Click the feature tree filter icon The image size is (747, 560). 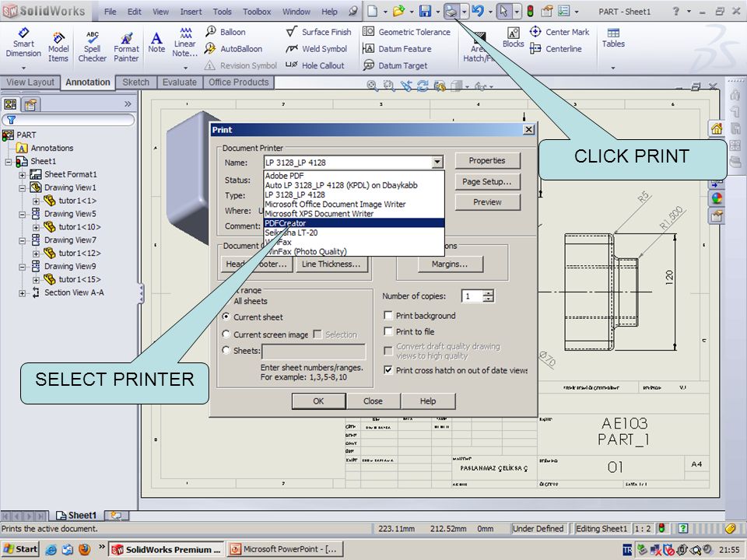pos(11,120)
